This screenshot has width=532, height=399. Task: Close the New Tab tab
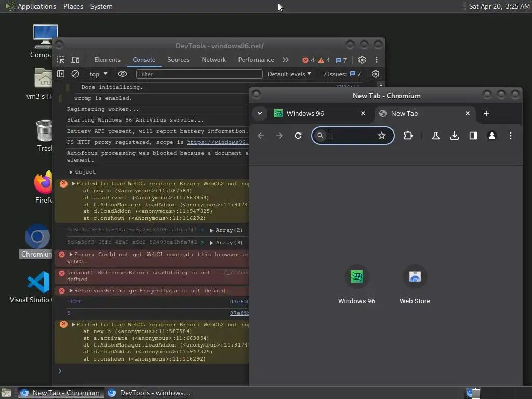click(468, 113)
